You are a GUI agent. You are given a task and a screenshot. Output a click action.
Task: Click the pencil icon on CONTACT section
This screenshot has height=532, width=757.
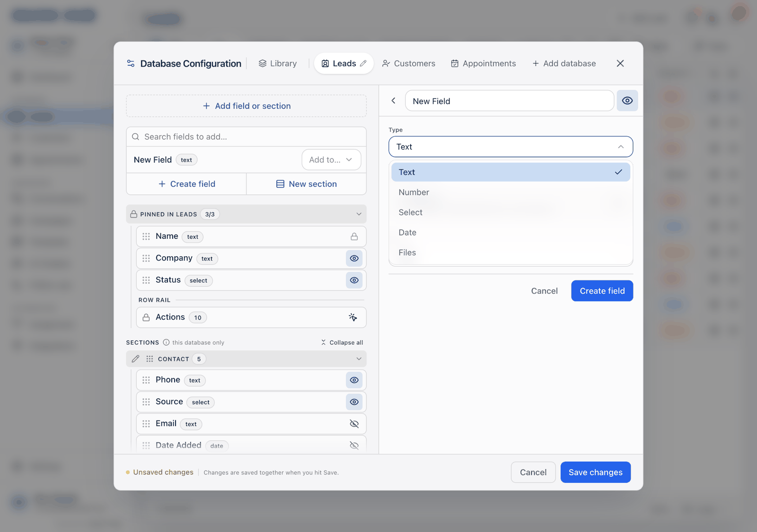pyautogui.click(x=136, y=359)
